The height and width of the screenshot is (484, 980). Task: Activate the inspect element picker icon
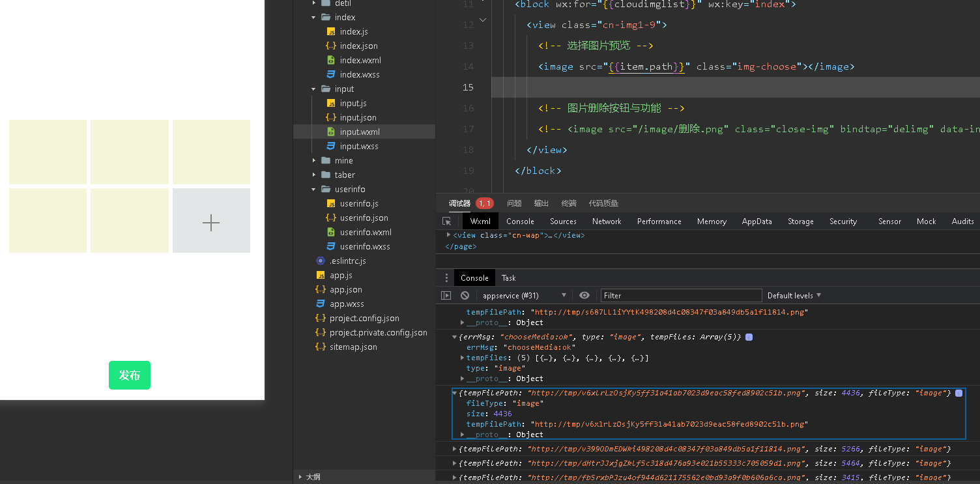[x=446, y=221]
